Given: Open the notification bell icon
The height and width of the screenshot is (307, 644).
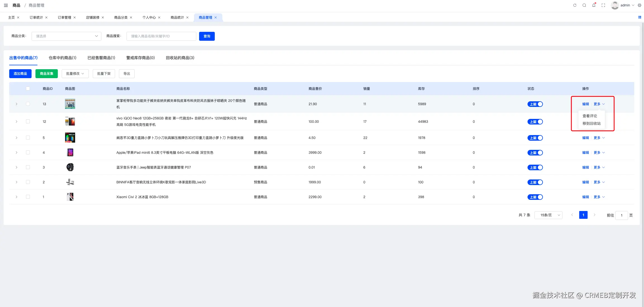Looking at the screenshot, I should pyautogui.click(x=594, y=5).
